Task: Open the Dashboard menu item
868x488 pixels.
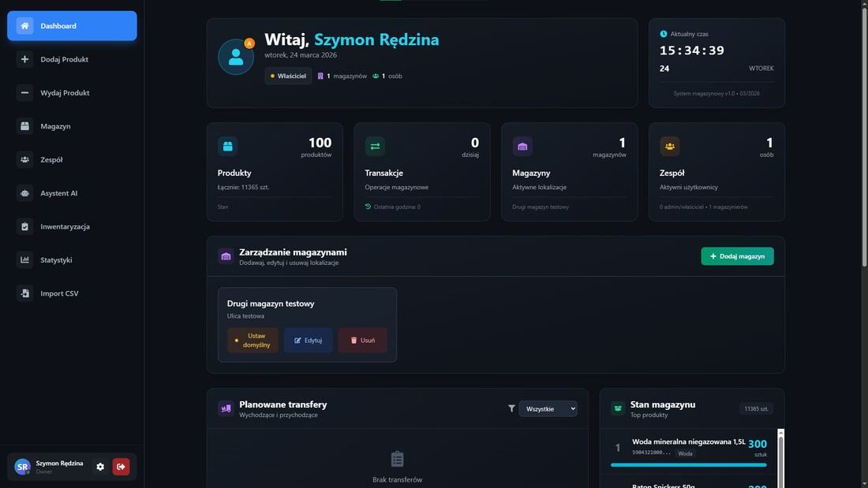Action: point(72,25)
